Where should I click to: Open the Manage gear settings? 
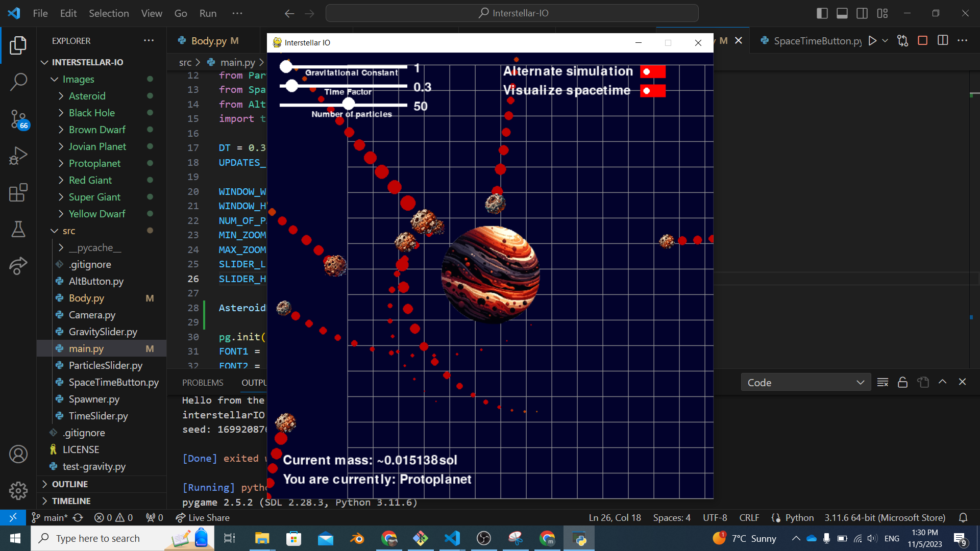18,491
